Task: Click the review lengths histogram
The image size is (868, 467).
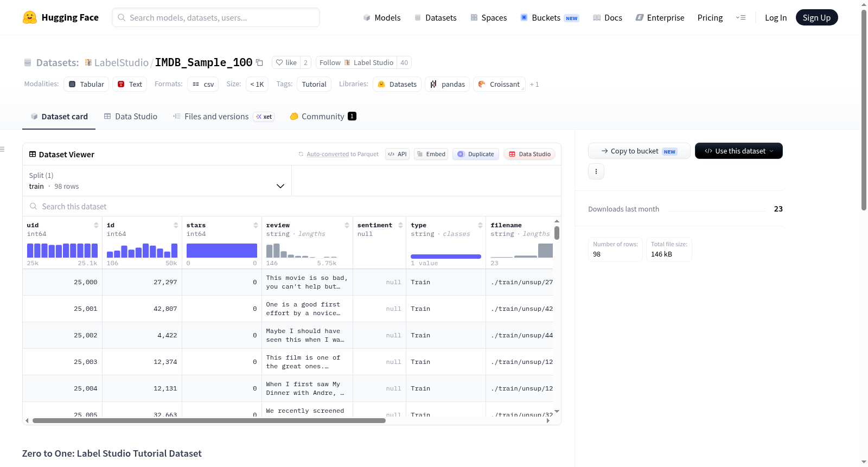Action: [302, 250]
